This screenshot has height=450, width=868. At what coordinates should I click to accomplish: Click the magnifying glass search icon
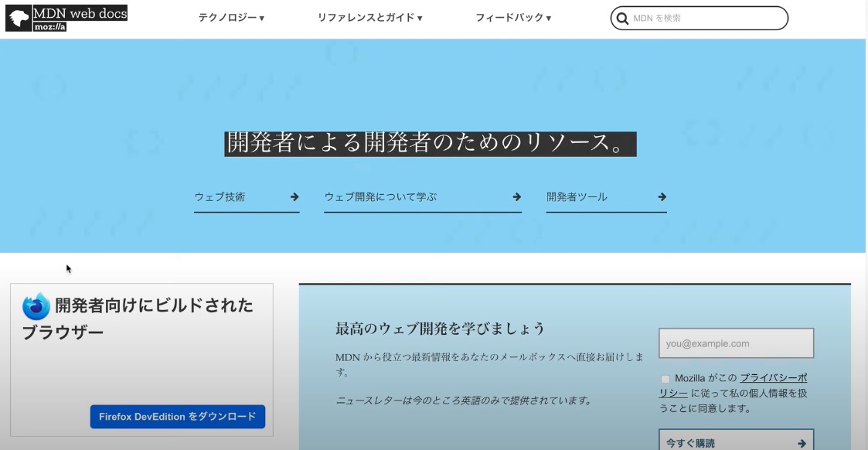coord(623,18)
